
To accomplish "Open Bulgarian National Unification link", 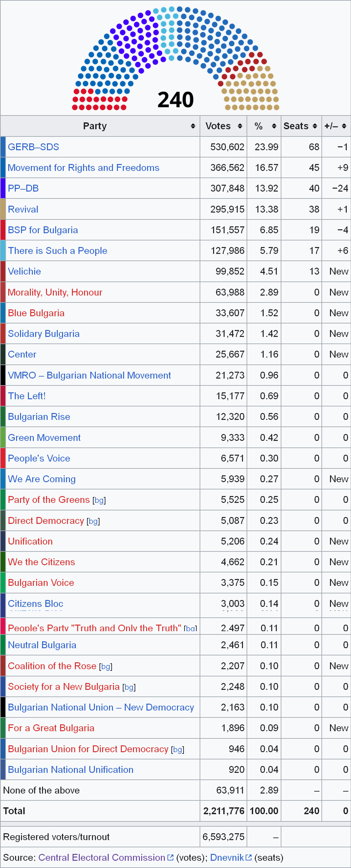I will pos(71,770).
